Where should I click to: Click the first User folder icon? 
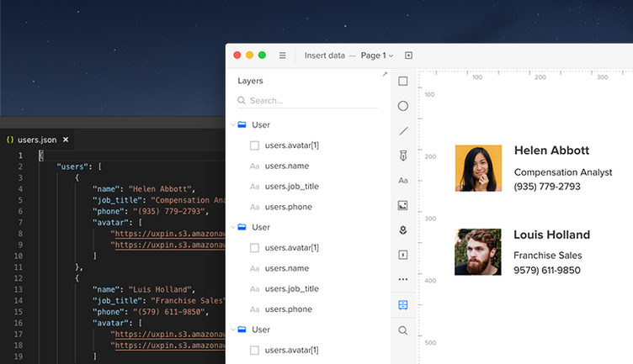(242, 124)
